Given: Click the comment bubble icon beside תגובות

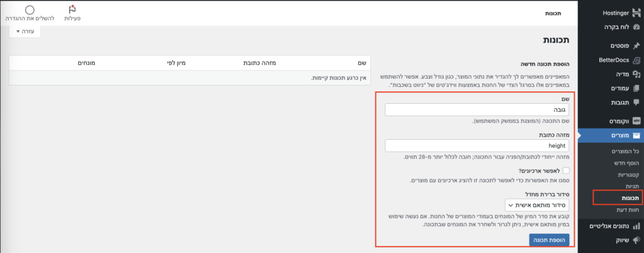Looking at the screenshot, I should click(x=636, y=102).
